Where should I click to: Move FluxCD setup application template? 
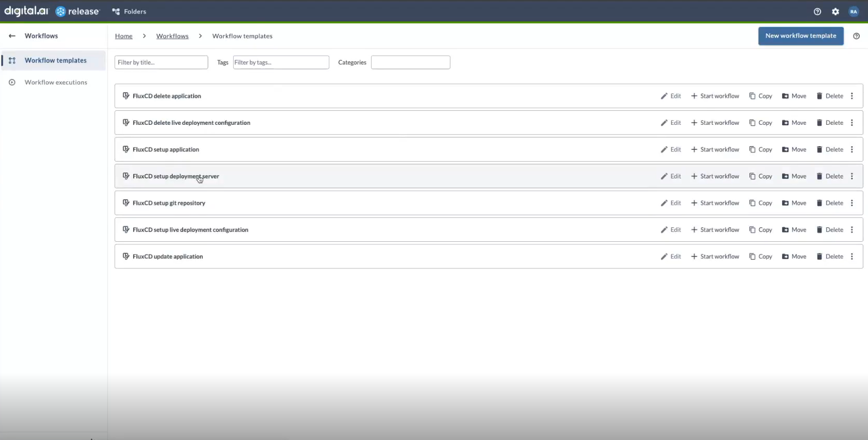coord(794,150)
